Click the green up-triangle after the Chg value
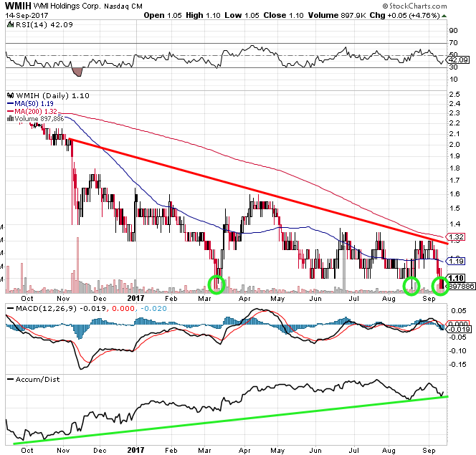This screenshot has height=455, width=476. pos(444,16)
